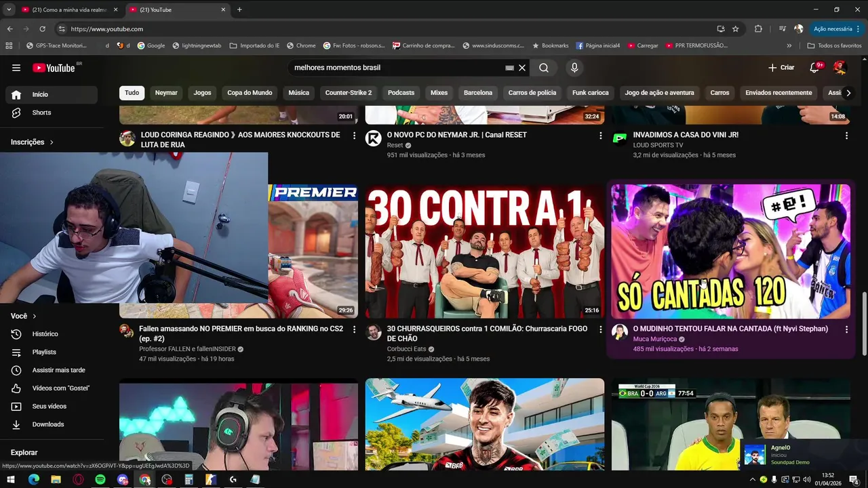868x488 pixels.
Task: Open the Windows Start menu
Action: pos(11,479)
